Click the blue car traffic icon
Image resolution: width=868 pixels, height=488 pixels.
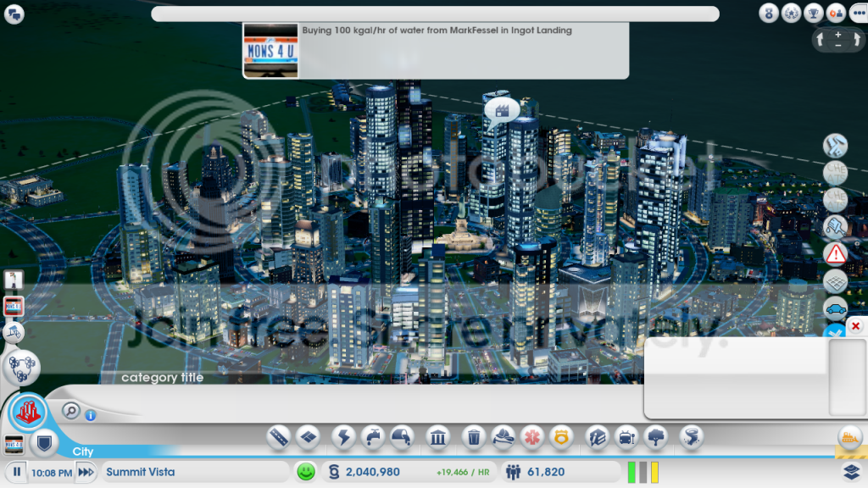coord(835,308)
